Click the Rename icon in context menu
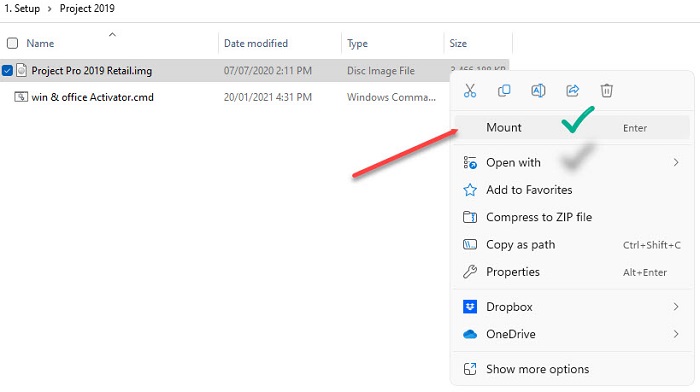The height and width of the screenshot is (392, 700). point(538,91)
